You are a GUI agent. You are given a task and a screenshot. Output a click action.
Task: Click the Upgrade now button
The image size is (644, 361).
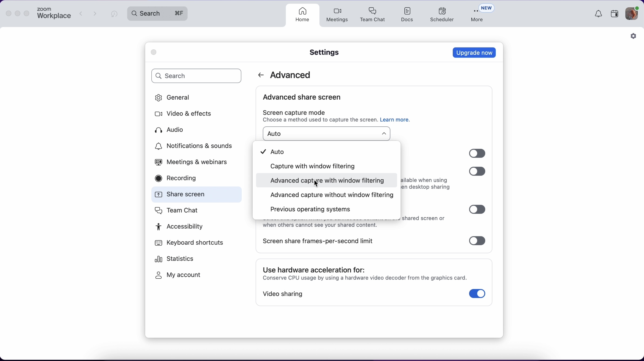474,53
